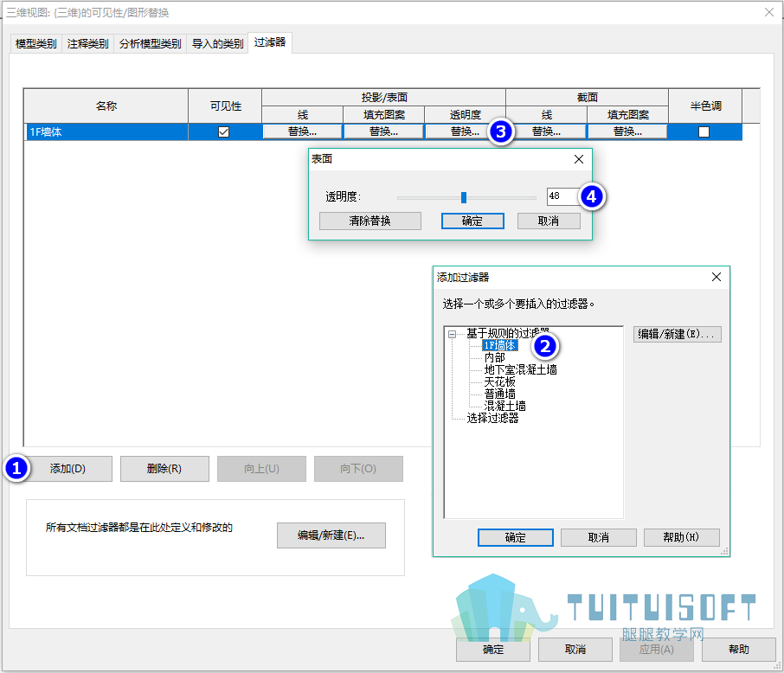
Task: Enable the 半色调 checkbox for 1F墙体
Action: click(704, 132)
